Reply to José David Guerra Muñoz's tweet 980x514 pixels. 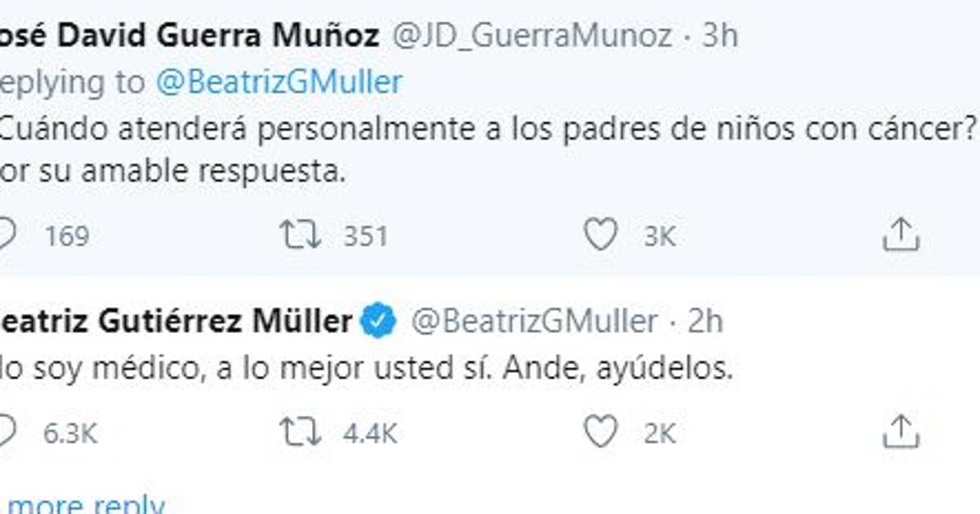[x=7, y=236]
